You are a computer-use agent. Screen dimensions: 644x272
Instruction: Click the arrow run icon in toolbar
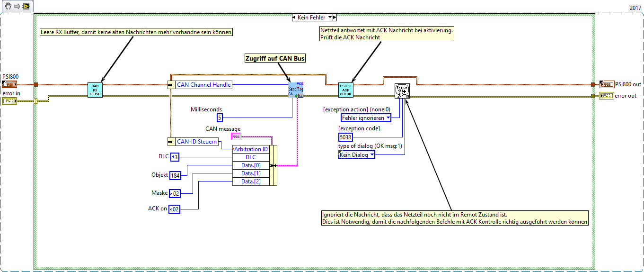(16, 6)
